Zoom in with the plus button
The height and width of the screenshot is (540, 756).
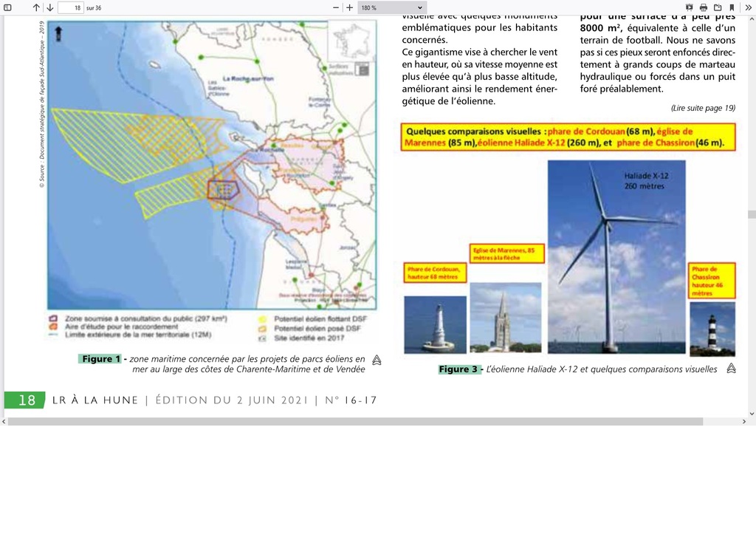(349, 7)
